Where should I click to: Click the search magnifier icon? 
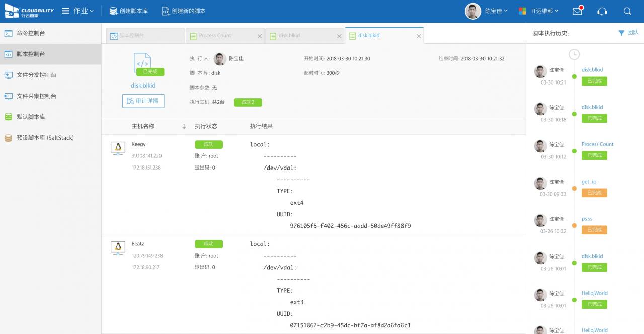[627, 11]
